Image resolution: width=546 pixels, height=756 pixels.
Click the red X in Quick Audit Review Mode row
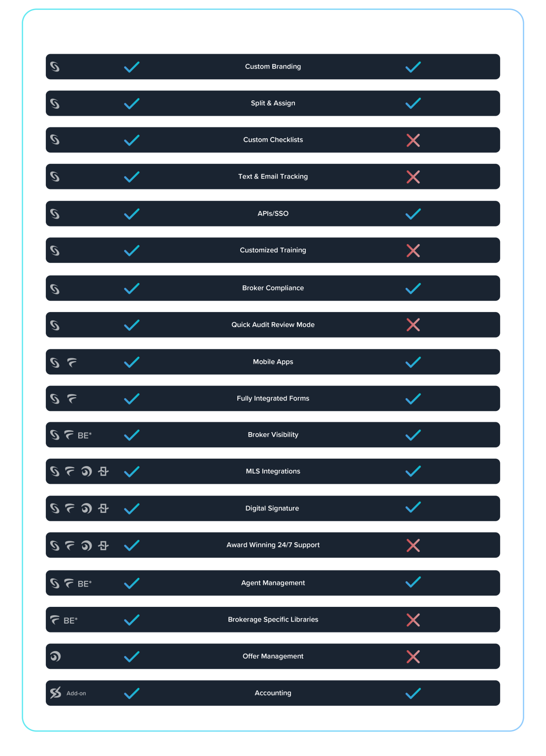(413, 325)
